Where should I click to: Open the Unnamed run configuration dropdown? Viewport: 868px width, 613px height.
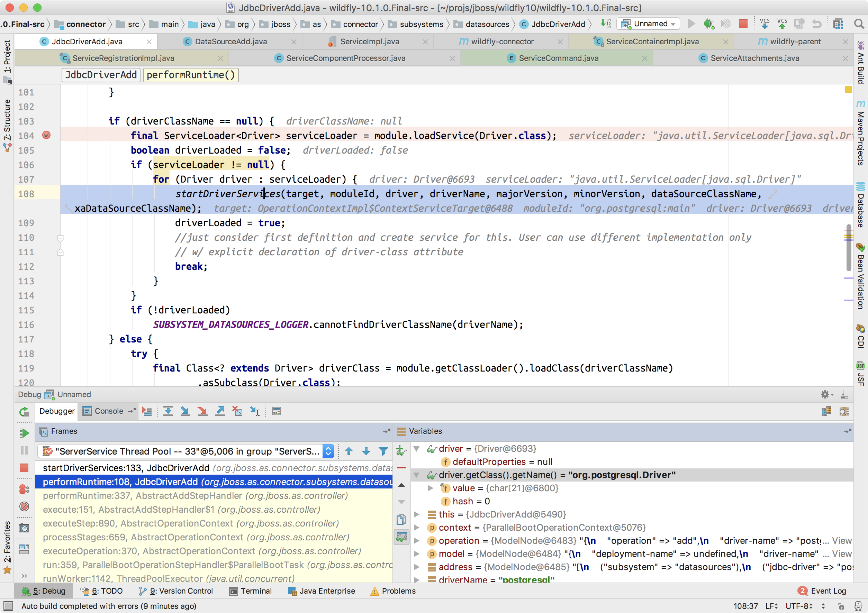[649, 24]
